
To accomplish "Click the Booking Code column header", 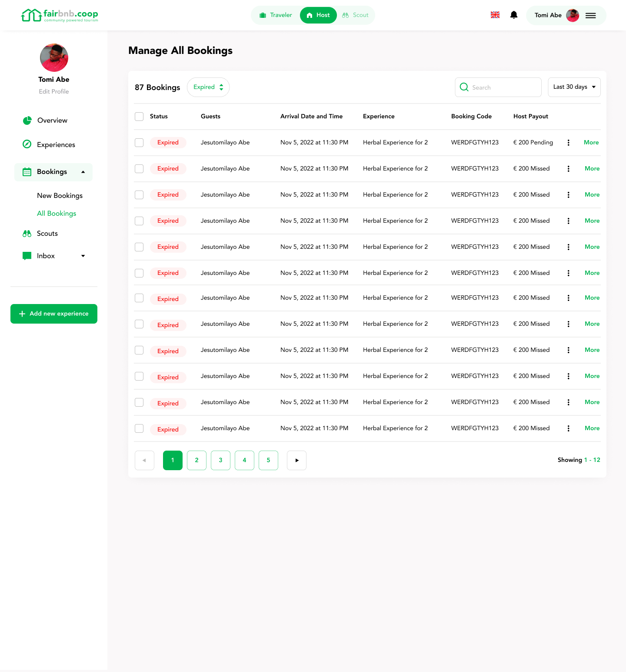I will [x=471, y=116].
